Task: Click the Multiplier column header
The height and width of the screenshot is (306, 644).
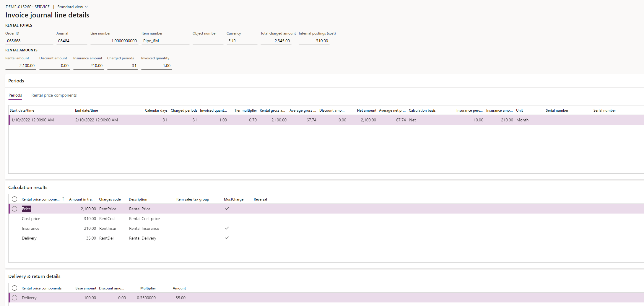Action: tap(148, 288)
